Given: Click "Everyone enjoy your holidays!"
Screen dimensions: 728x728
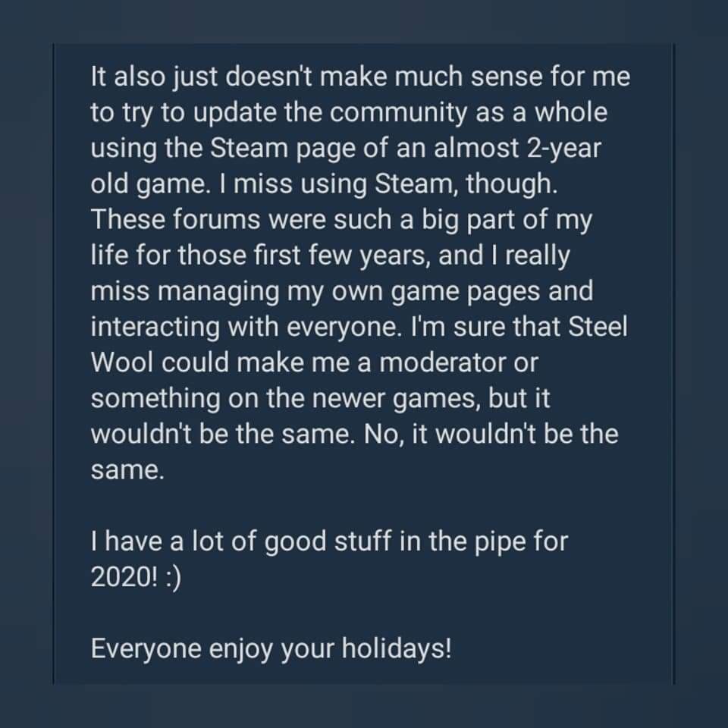Looking at the screenshot, I should (271, 648).
